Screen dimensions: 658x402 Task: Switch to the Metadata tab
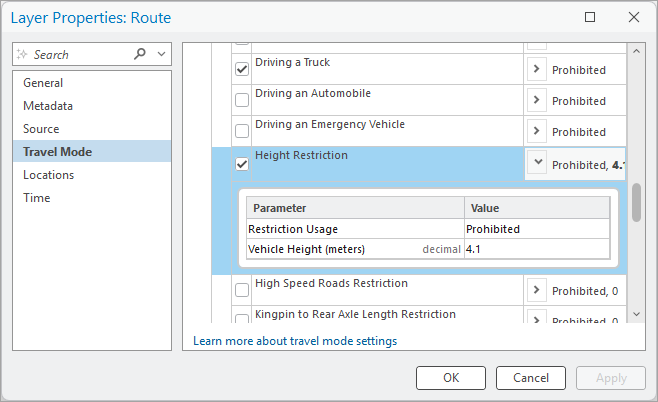pos(48,106)
